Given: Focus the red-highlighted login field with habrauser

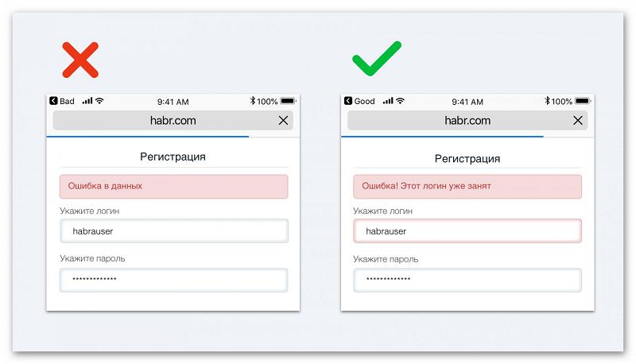Looking at the screenshot, I should (467, 231).
